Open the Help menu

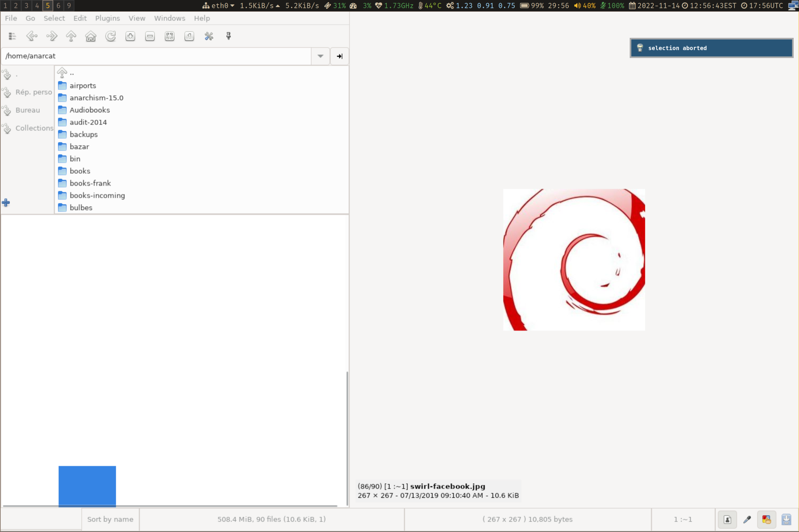click(x=202, y=18)
